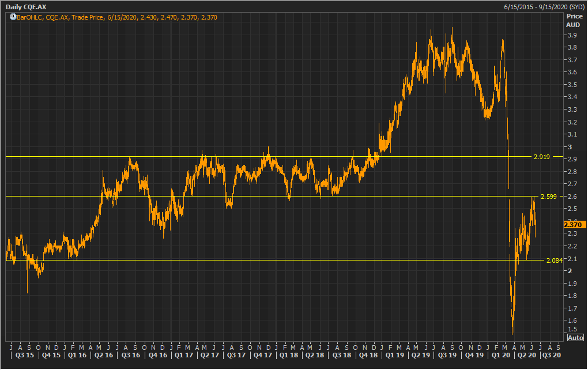Screen dimensions: 588x370
Task: Click the Q2 20 quarter label
Action: 527,355
